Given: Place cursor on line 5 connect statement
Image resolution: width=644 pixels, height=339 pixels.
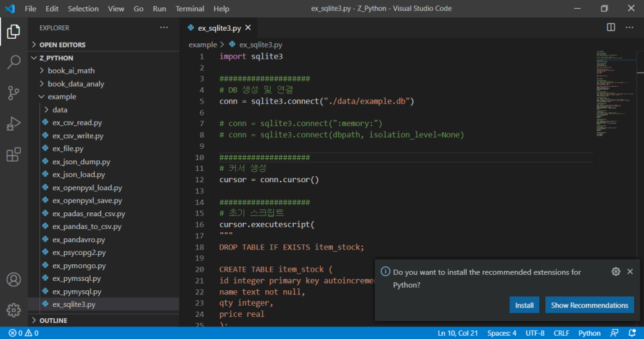Looking at the screenshot, I should (x=317, y=101).
